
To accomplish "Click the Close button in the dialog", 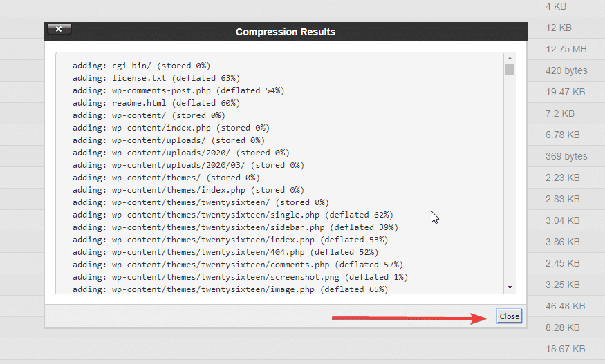I will [509, 316].
